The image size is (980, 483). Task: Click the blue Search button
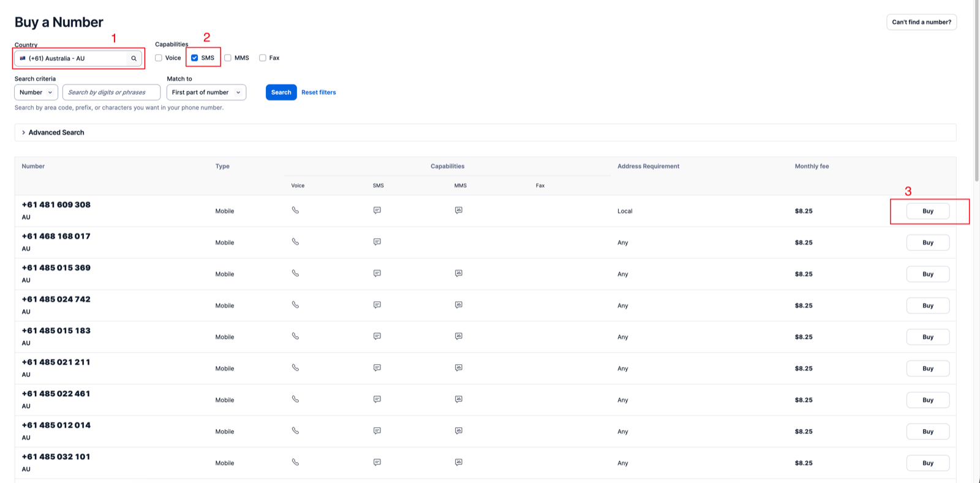pos(281,92)
